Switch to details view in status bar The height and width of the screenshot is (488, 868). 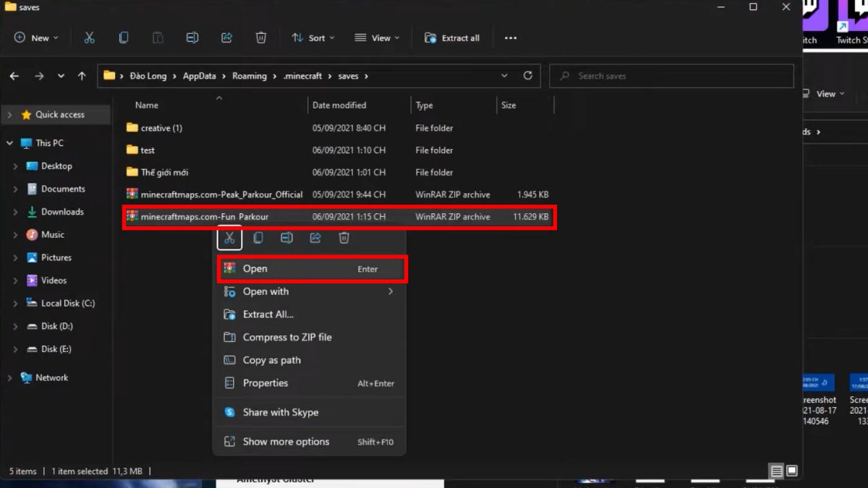[777, 471]
